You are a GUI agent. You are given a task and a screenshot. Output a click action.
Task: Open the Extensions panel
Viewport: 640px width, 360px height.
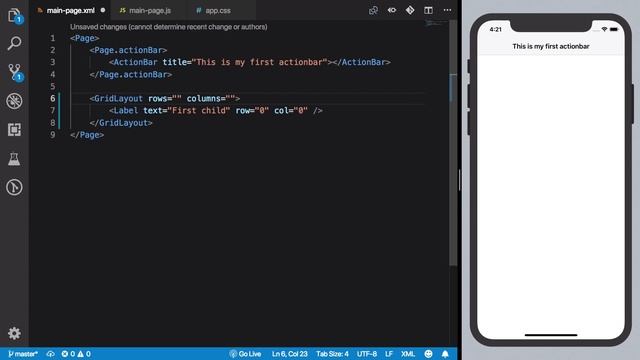click(x=14, y=130)
